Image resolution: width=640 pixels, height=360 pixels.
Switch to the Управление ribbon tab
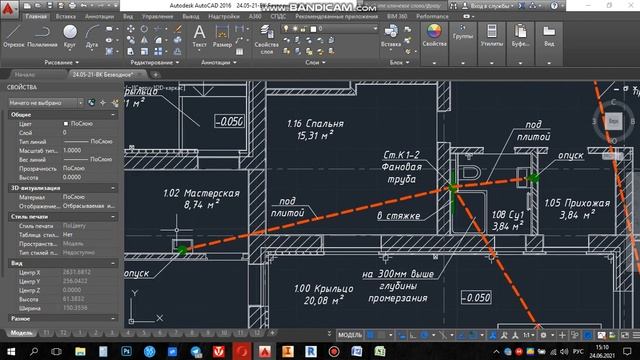coord(158,16)
